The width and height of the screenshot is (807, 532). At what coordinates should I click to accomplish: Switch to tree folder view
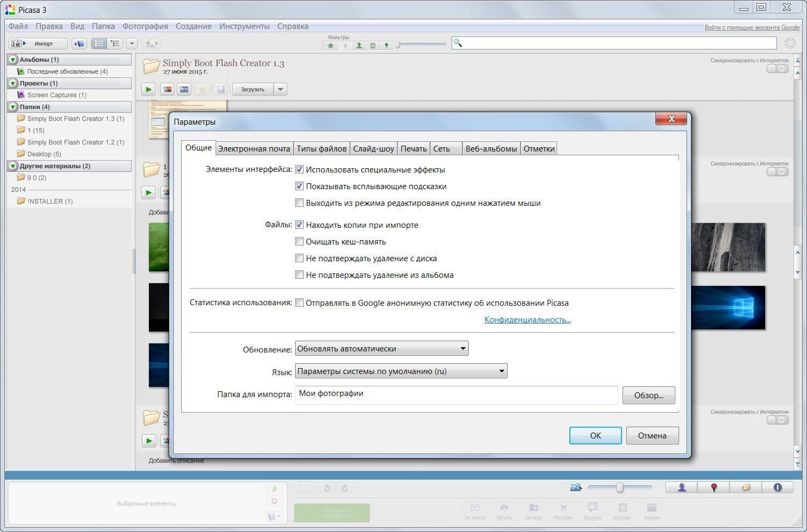[x=115, y=44]
